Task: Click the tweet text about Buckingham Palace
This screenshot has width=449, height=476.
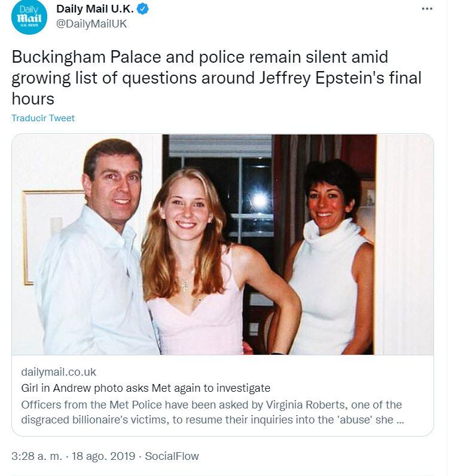Action: [200, 57]
